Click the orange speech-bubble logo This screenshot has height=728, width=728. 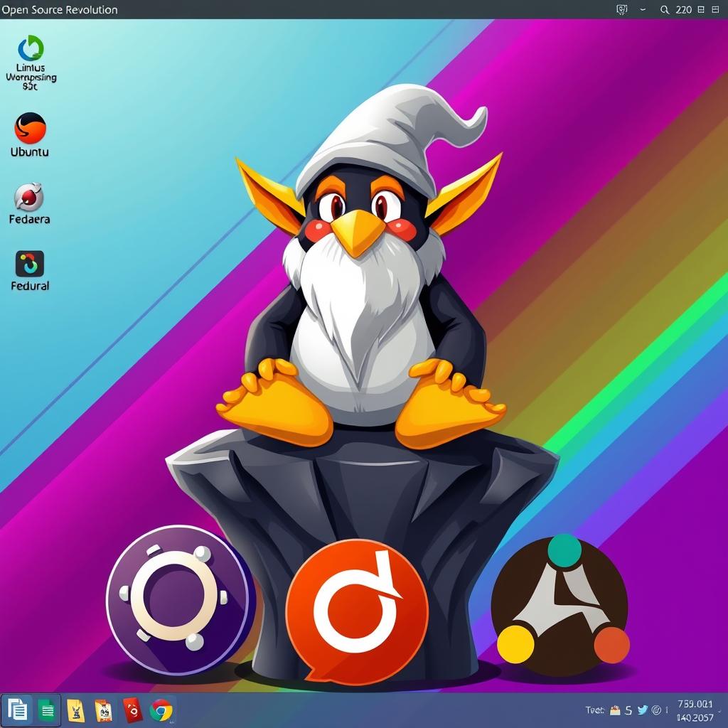click(357, 611)
